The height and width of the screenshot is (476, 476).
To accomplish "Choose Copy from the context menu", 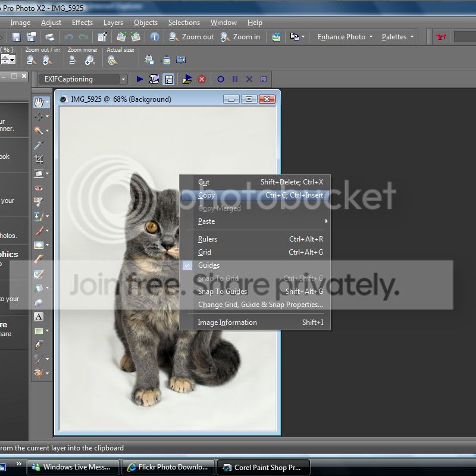I will (x=206, y=195).
